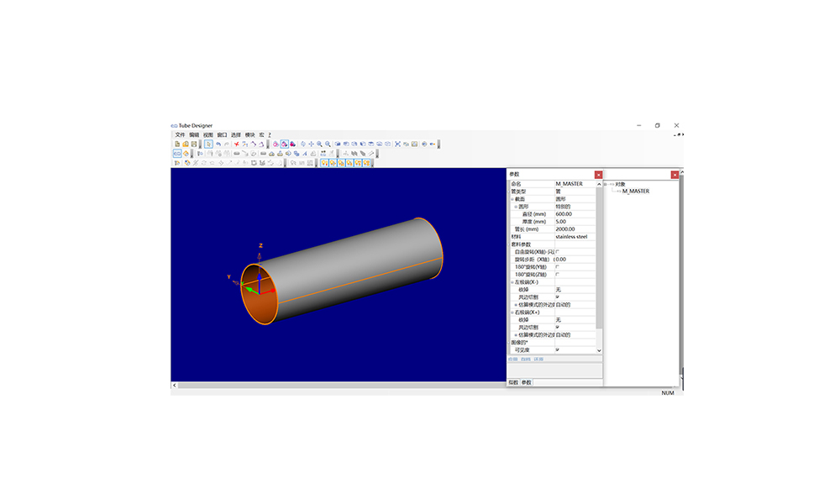Click the first blue link below properties grid
The image size is (840, 504).
[x=512, y=360]
